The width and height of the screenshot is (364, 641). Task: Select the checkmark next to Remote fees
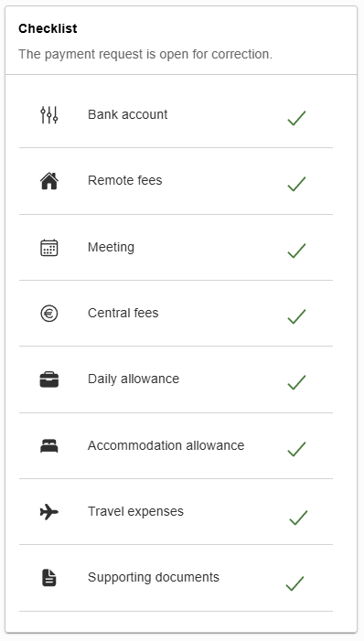296,184
